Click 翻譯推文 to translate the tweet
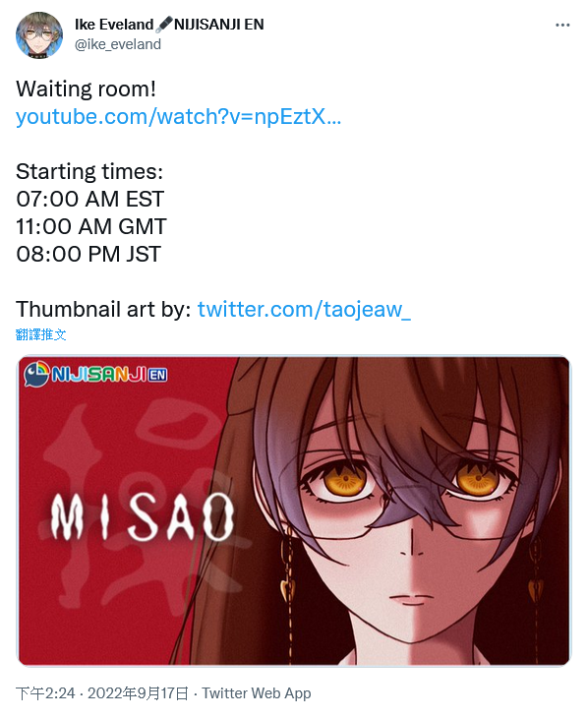The width and height of the screenshot is (588, 718). click(40, 334)
